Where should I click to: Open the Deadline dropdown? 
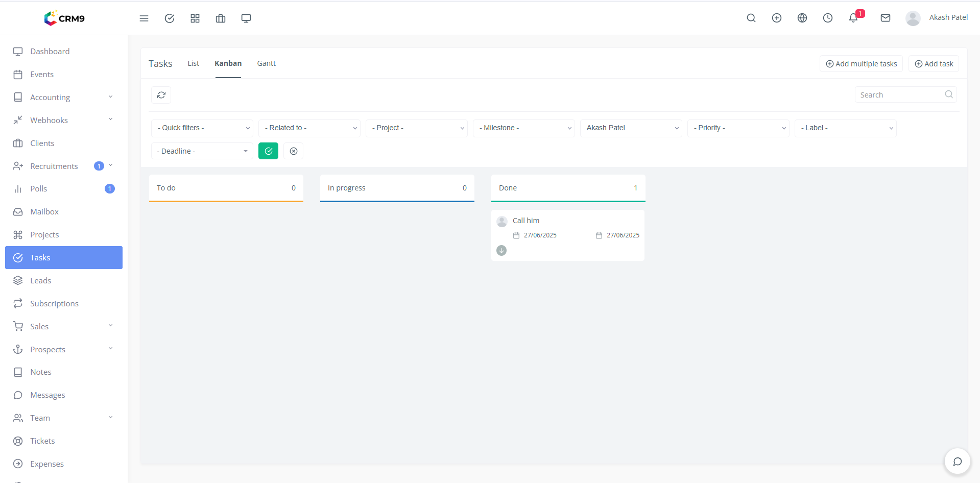[202, 151]
